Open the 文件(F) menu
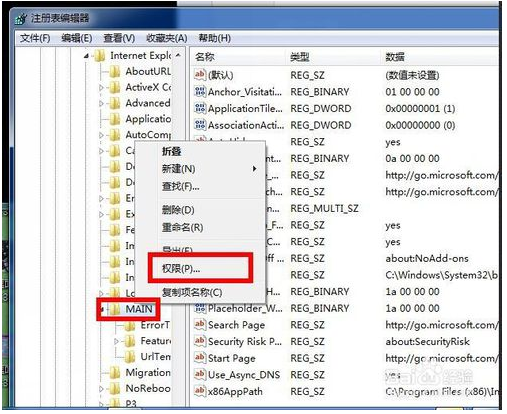Image resolution: width=507 pixels, height=414 pixels. pyautogui.click(x=35, y=38)
